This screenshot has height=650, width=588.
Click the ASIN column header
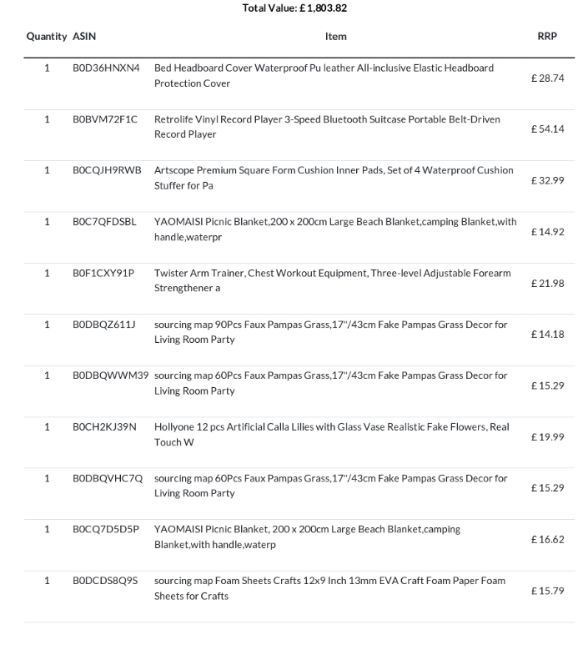[84, 36]
